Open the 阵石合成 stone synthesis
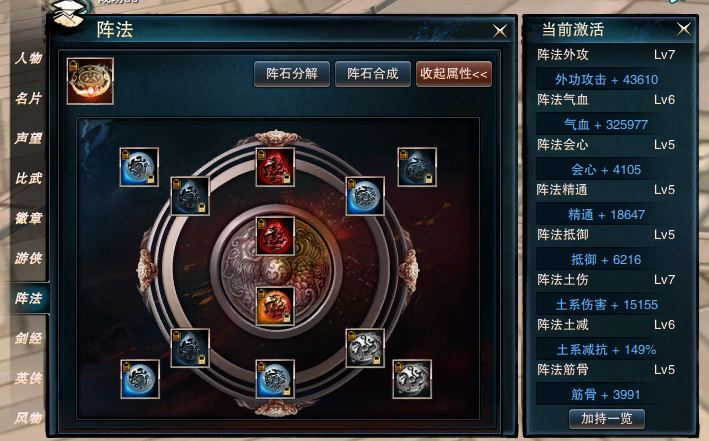Viewport: 709px width, 441px height. [373, 74]
